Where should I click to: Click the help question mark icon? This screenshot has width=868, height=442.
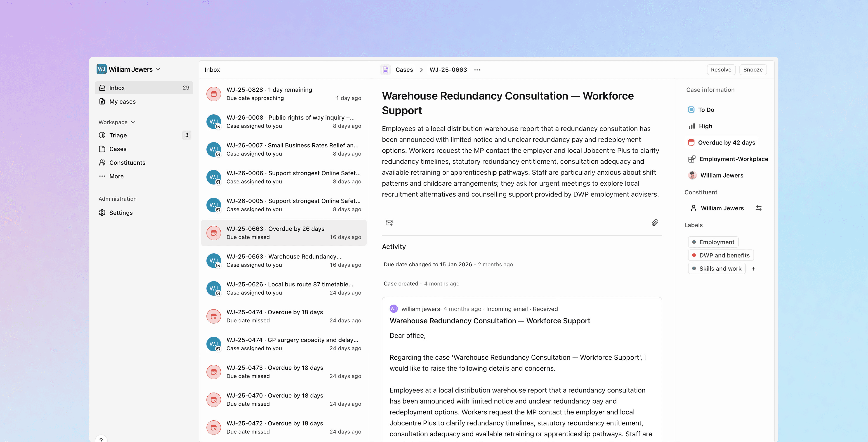click(x=101, y=440)
